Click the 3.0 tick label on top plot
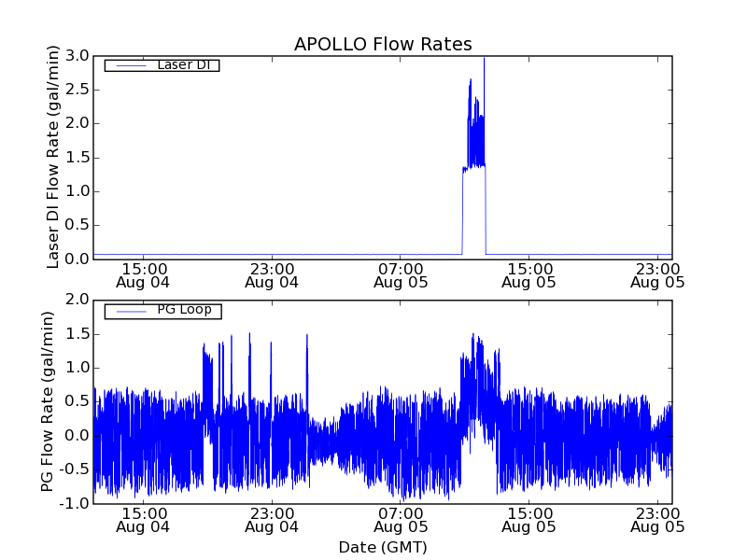This screenshot has width=747, height=560. 78,56
